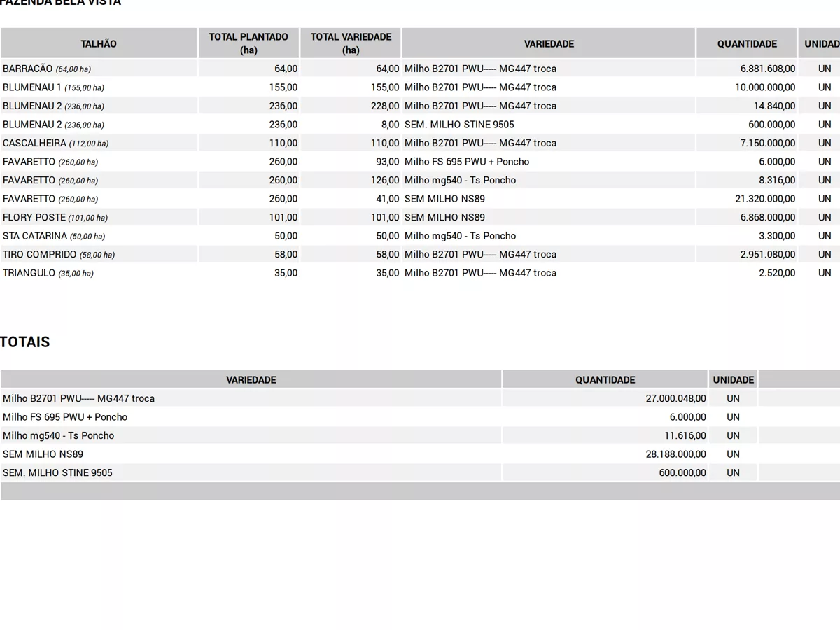Viewport: 840px width, 630px height.
Task: Select the TOTAL PLANTADO (ha) column header
Action: [248, 43]
